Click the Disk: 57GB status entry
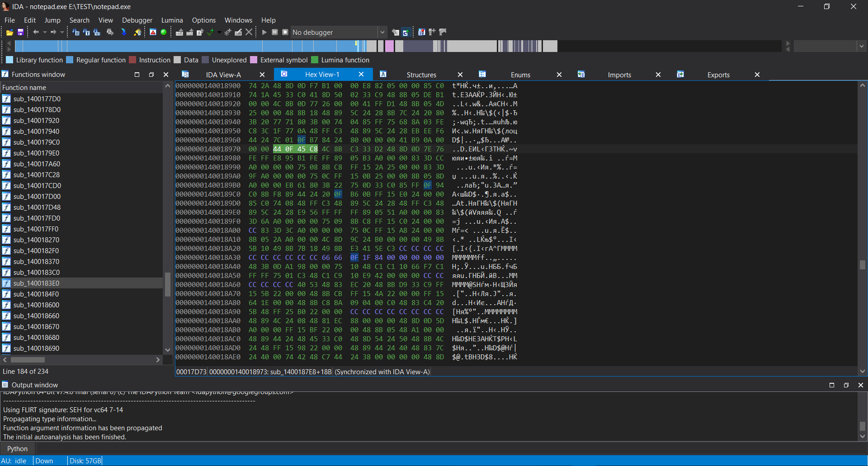This screenshot has width=868, height=466. click(x=85, y=461)
